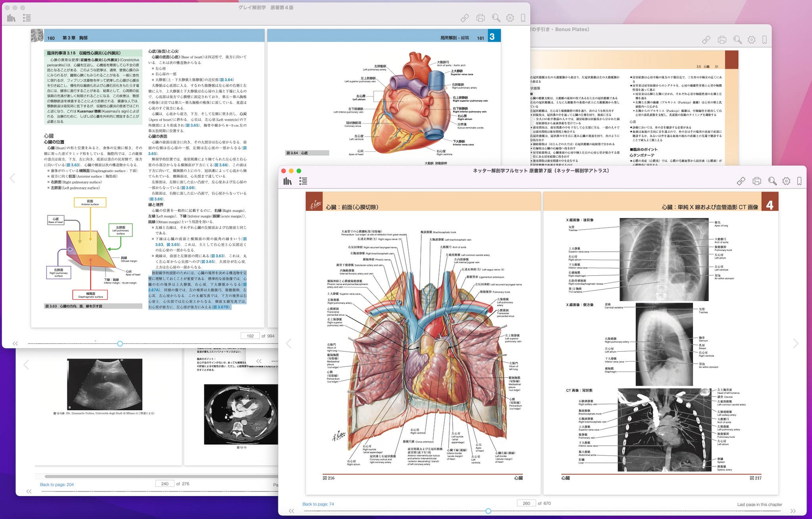Open search in the Netter atlas window

pyautogui.click(x=772, y=181)
